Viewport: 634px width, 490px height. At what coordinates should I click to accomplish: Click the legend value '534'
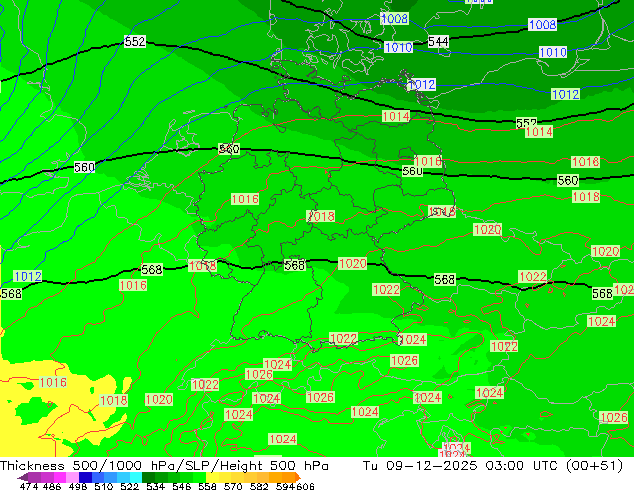156,486
